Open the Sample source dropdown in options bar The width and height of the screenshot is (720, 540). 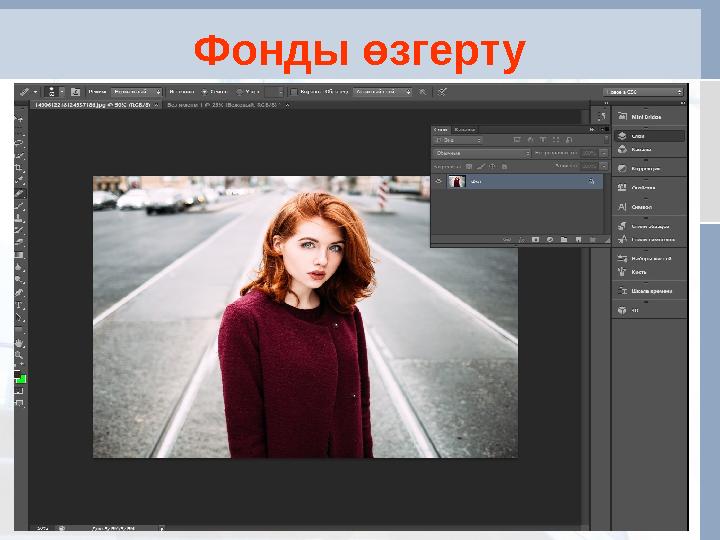click(382, 92)
